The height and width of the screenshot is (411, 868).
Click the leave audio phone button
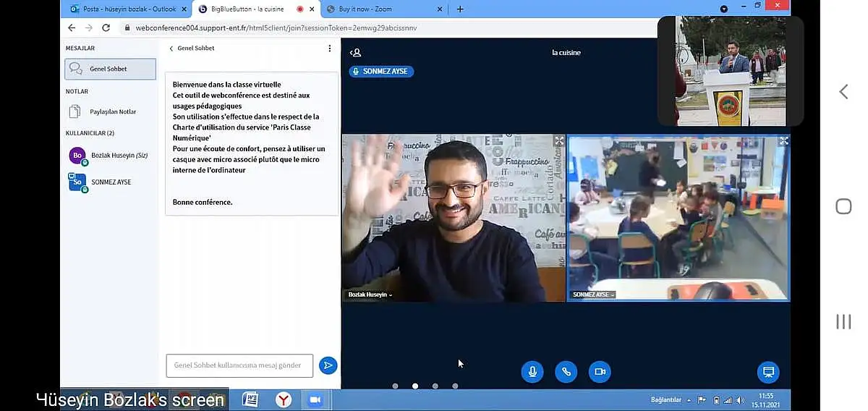coord(566,372)
